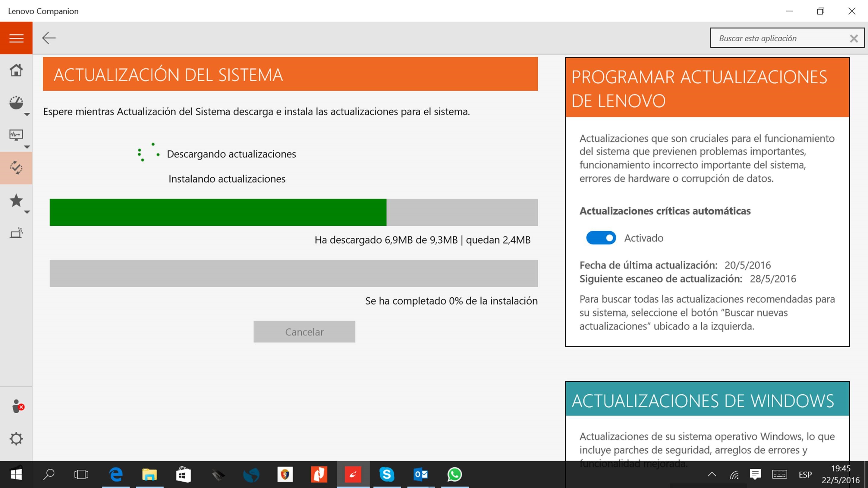Open the touch keyboard tray icon

point(779,474)
